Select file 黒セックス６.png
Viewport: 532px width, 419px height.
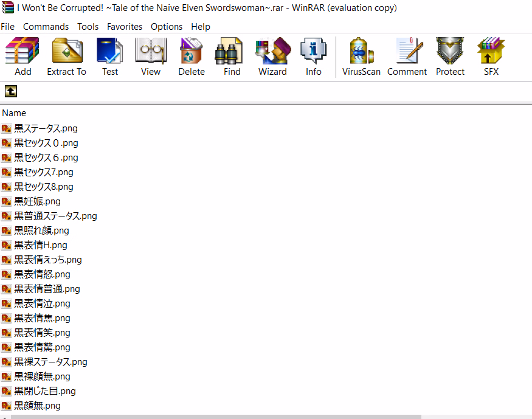46,158
